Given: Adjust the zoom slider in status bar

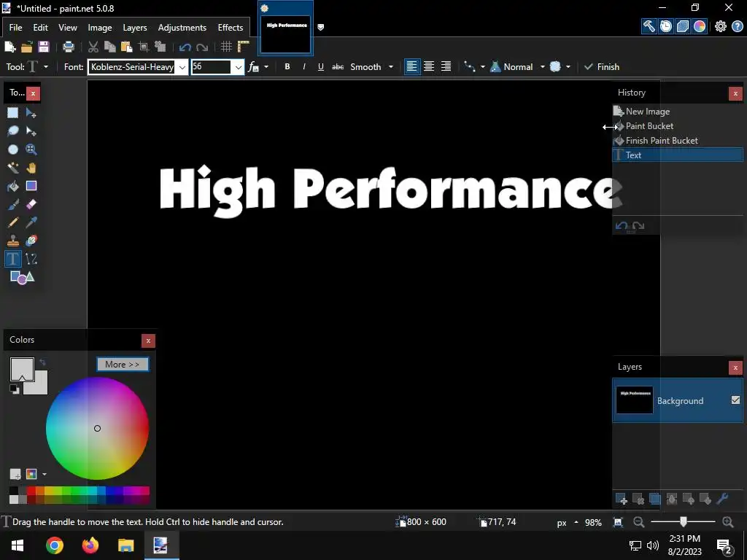Looking at the screenshot, I should click(x=683, y=522).
